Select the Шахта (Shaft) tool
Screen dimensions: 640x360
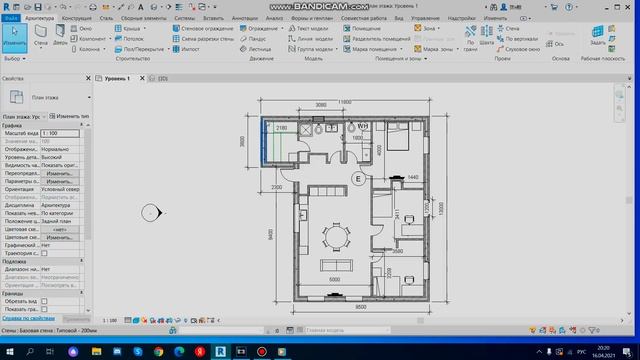[x=487, y=35]
